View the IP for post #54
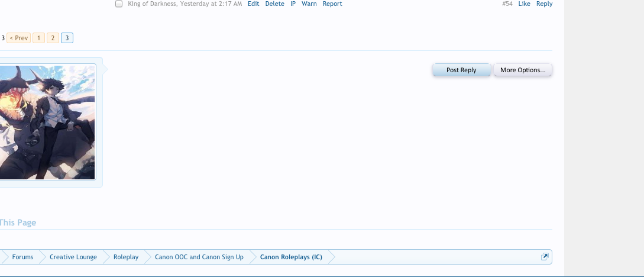Viewport: 644px width, 277px height. (293, 4)
